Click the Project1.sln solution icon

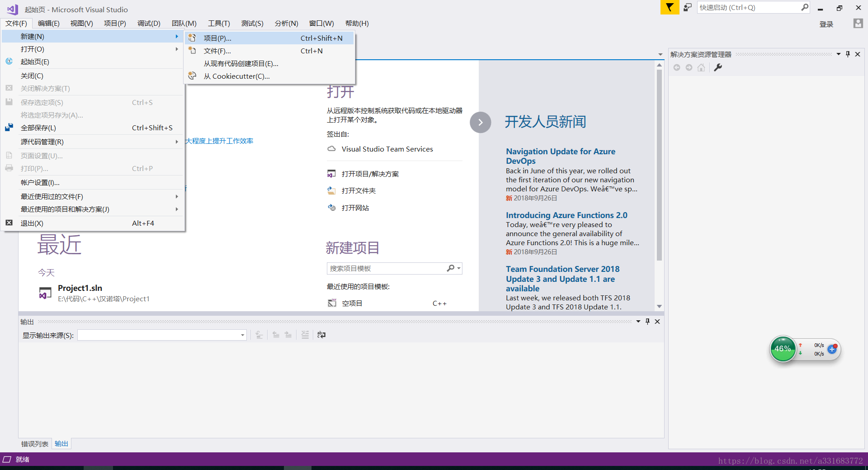click(x=45, y=293)
